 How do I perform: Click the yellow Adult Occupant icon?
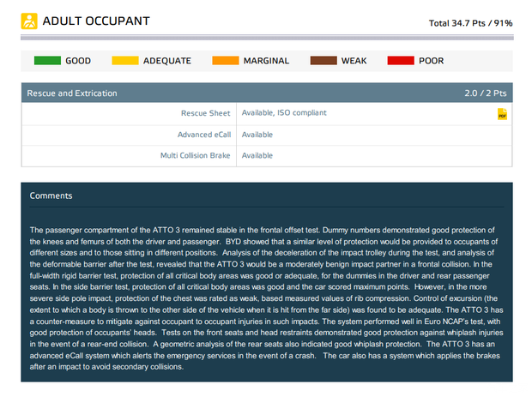(29, 21)
